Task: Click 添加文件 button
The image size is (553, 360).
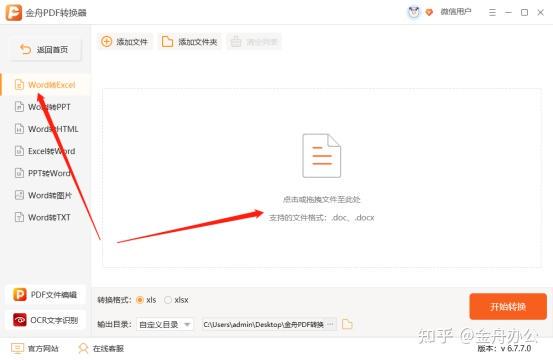Action: [x=125, y=42]
